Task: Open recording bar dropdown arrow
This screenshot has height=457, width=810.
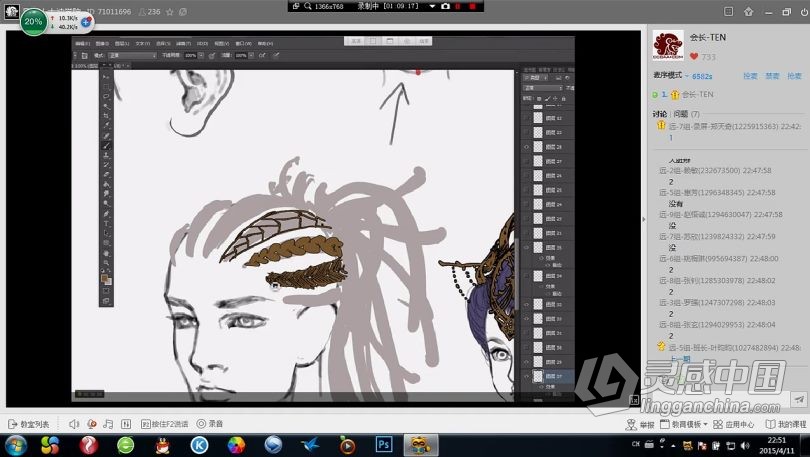Action: pyautogui.click(x=432, y=6)
